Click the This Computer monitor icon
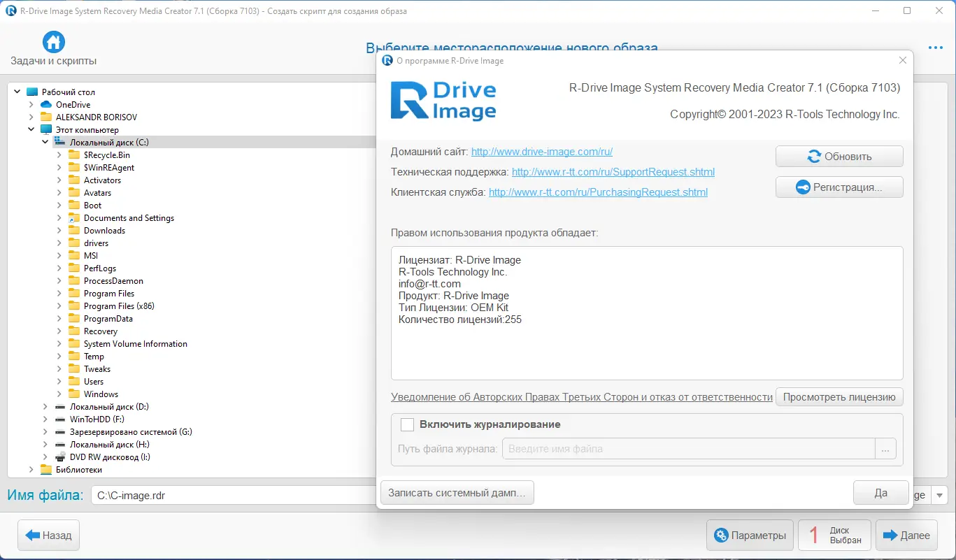Viewport: 956px width, 560px height. tap(46, 130)
